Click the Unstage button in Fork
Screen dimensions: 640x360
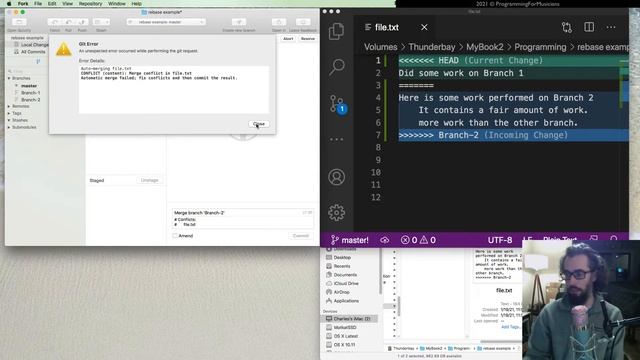tap(149, 180)
